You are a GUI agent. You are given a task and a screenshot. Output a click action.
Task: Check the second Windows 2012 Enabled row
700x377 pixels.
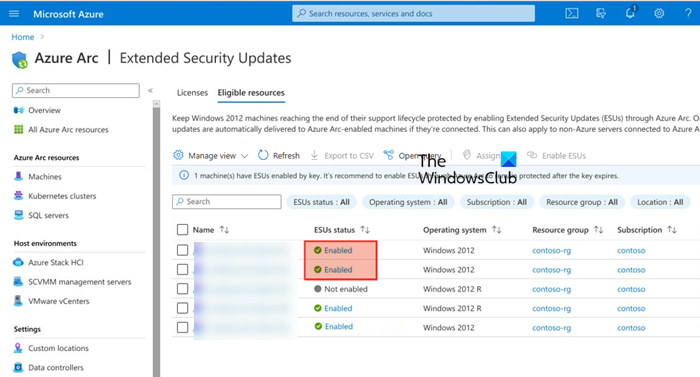182,269
